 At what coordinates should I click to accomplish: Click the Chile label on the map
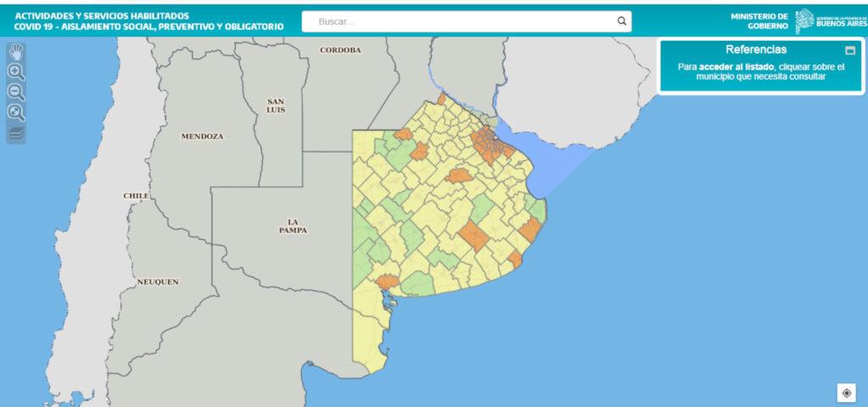click(136, 196)
